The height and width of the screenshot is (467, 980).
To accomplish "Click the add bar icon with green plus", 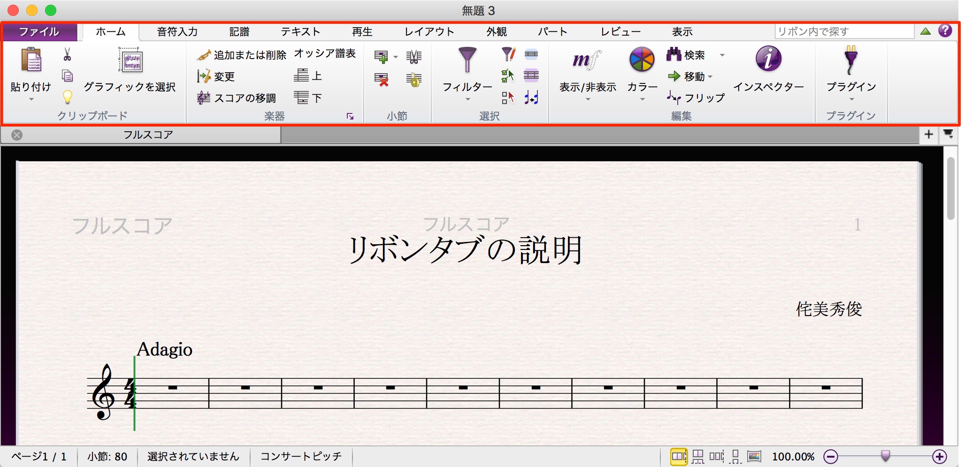I will 381,57.
